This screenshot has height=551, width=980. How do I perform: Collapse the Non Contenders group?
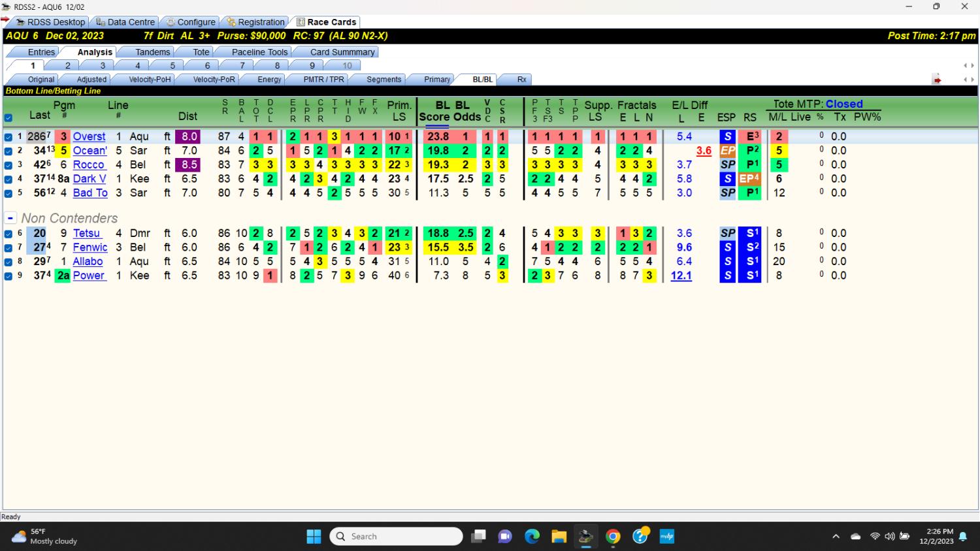[x=10, y=218]
